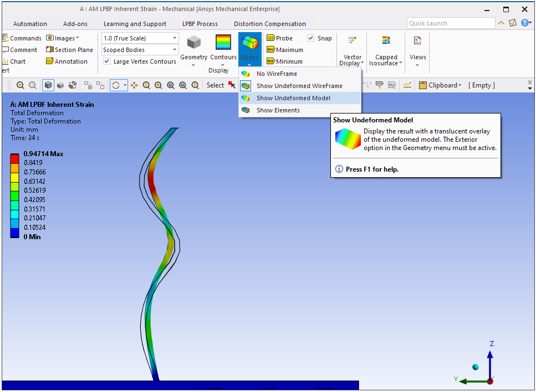Click the magnifier icon with blue lens
Screen dimensions: 536x392
tap(171, 85)
